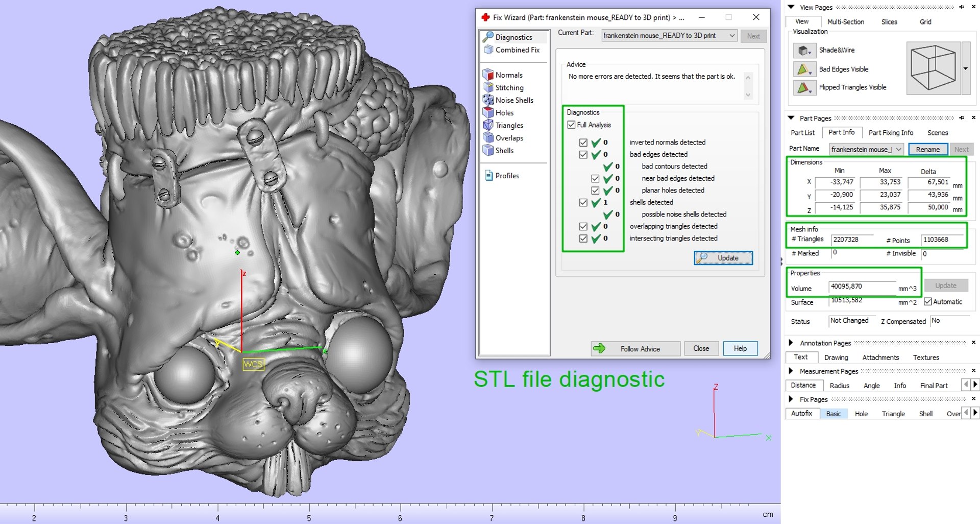Toggle planar holes detected checkbox
980x524 pixels.
click(x=595, y=190)
